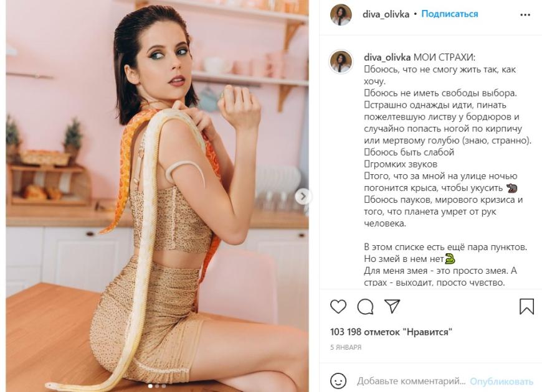542x392 pixels.
Task: Follow with Подписаться link
Action: click(x=449, y=14)
